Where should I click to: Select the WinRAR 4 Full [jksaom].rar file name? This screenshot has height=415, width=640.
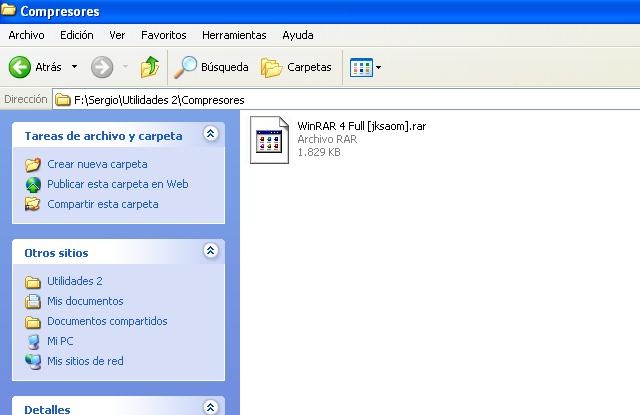pyautogui.click(x=362, y=126)
